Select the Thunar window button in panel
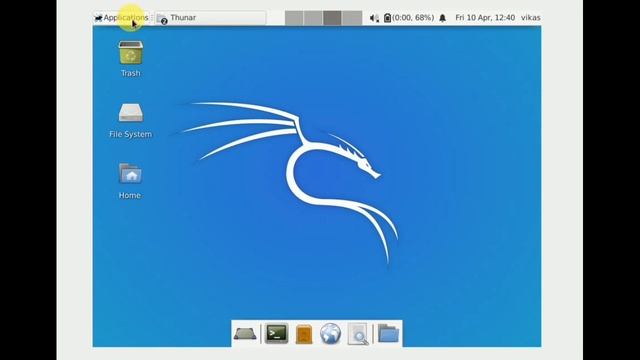This screenshot has width=640, height=360. (x=211, y=18)
